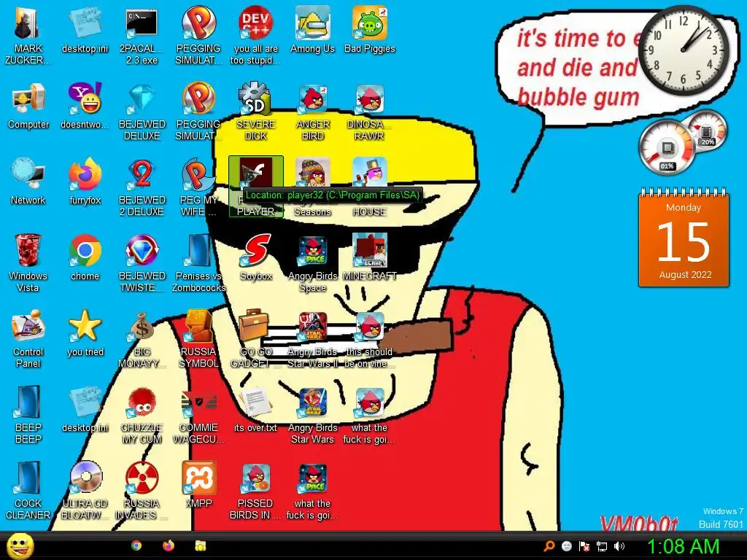This screenshot has width=747, height=560.
Task: Open Chrome from the taskbar
Action: (136, 545)
